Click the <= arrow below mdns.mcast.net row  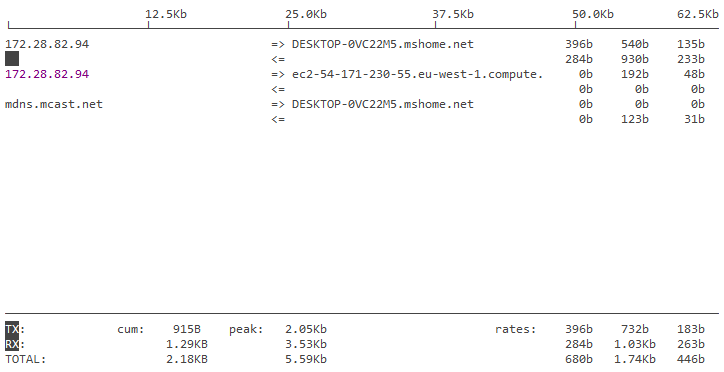278,119
